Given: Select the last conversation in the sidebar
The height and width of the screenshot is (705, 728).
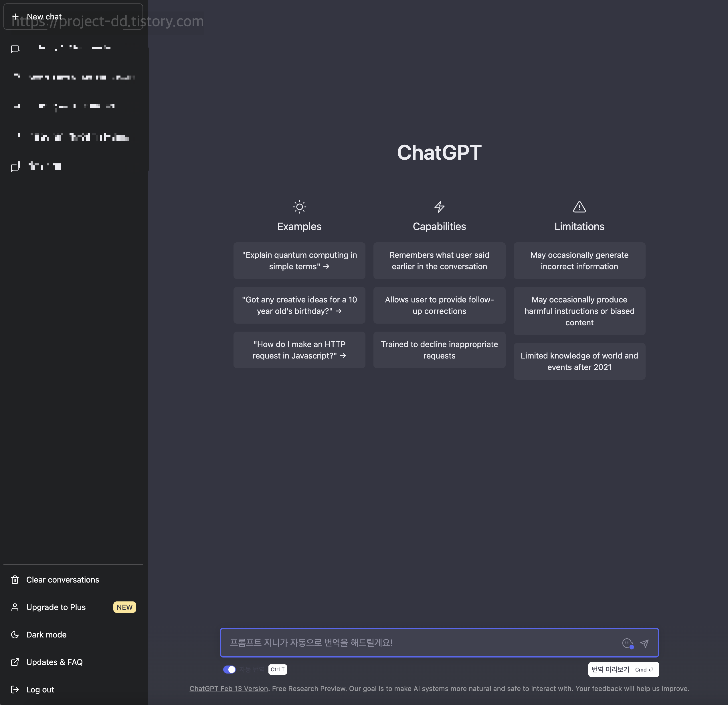Looking at the screenshot, I should tap(74, 166).
